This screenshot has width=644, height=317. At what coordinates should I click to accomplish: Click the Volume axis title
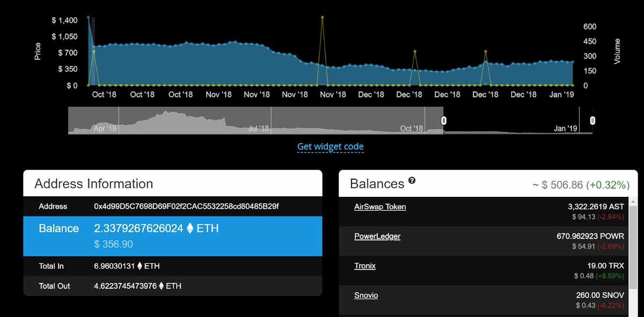point(617,51)
